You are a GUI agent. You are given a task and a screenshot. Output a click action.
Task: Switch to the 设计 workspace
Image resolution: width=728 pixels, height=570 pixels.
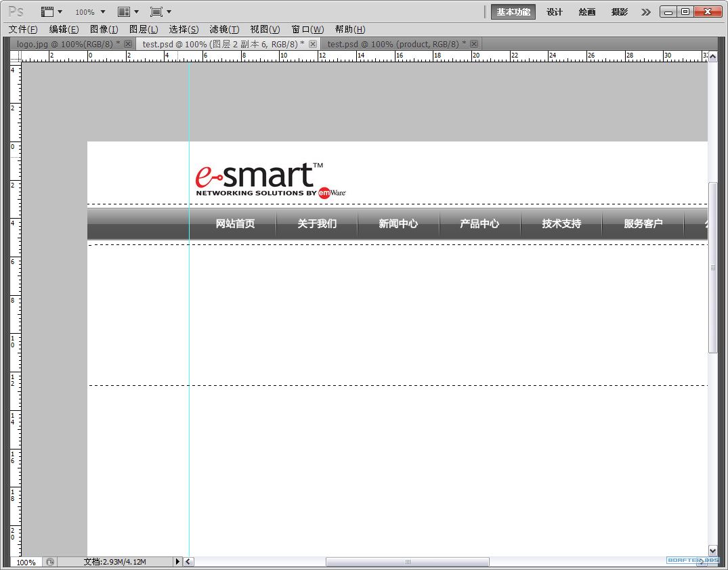(555, 12)
